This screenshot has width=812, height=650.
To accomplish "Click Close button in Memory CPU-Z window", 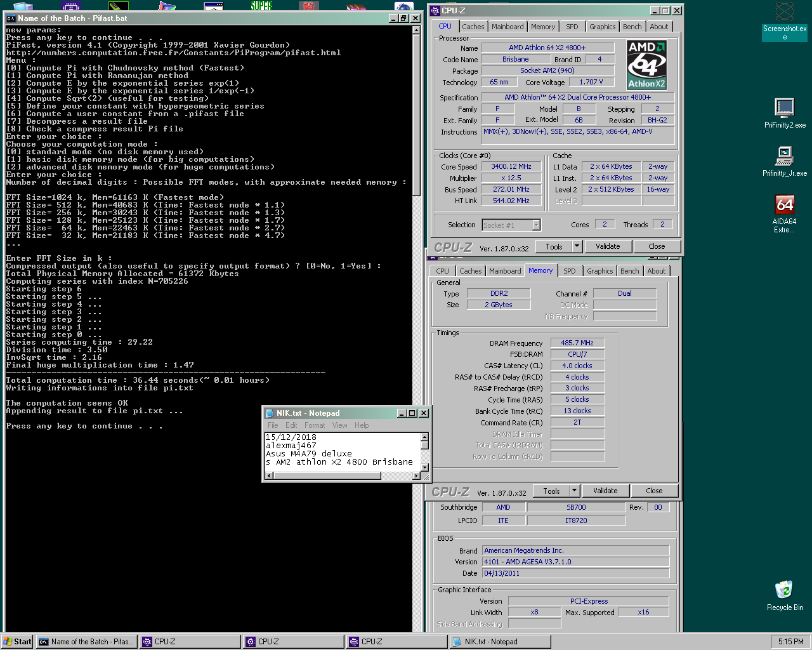I will (x=654, y=491).
